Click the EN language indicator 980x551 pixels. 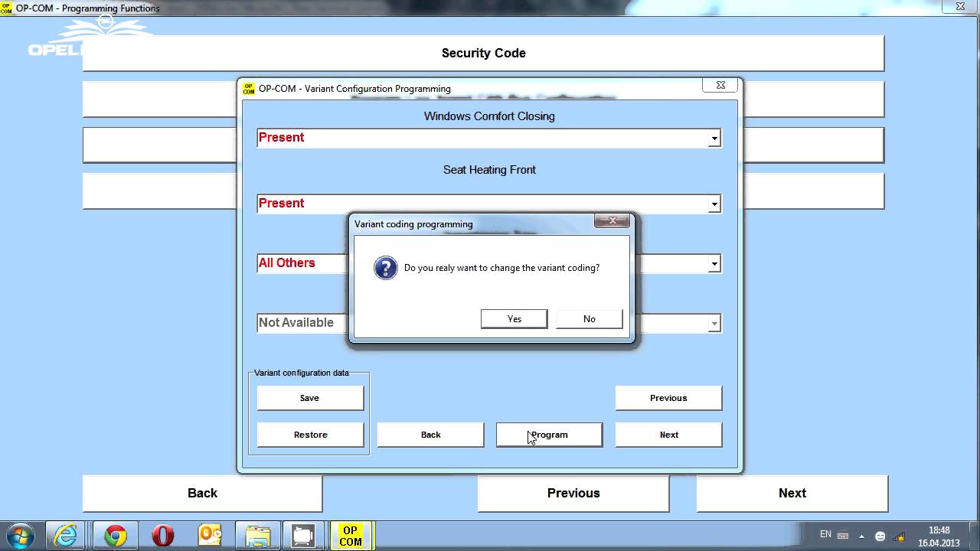(x=825, y=534)
